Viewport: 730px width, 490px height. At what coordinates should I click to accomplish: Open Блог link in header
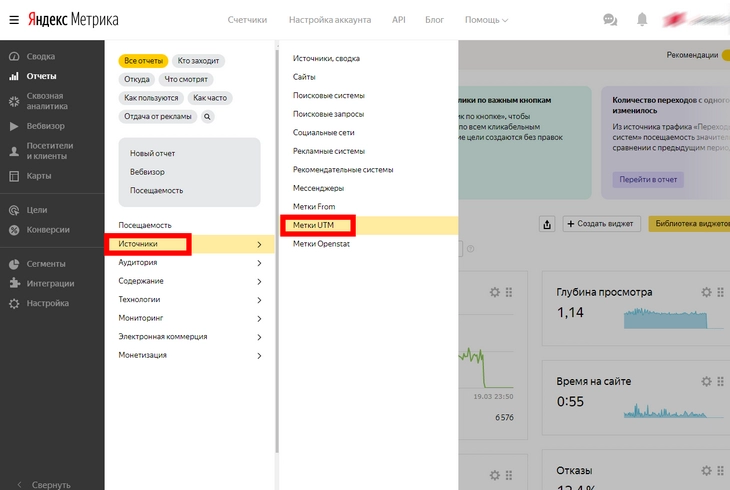434,20
